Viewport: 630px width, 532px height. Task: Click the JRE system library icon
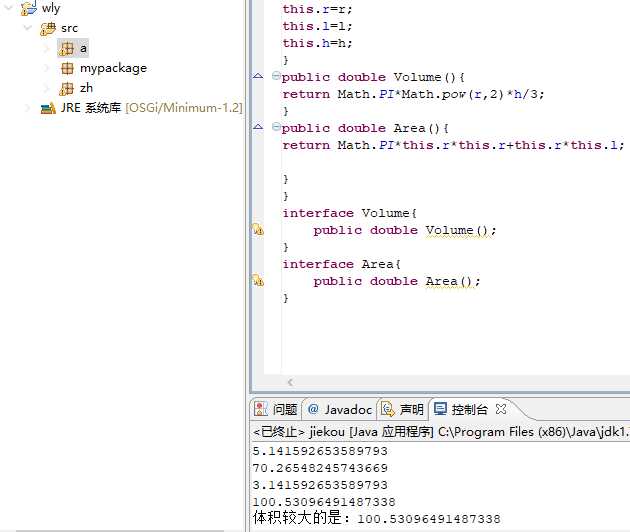point(48,108)
